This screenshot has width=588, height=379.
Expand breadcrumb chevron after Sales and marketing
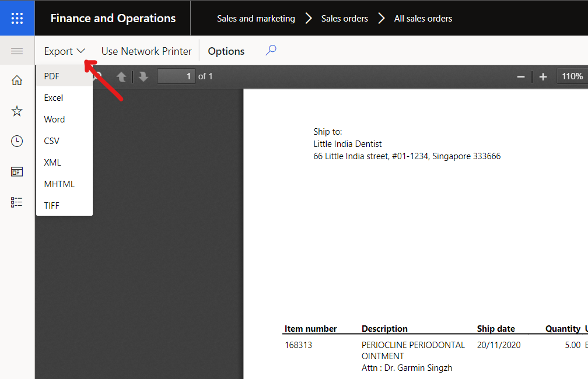pos(308,19)
